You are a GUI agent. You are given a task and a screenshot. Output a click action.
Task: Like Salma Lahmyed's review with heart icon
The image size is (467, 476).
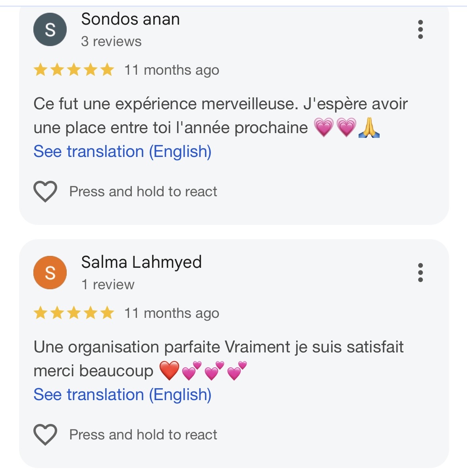(45, 435)
